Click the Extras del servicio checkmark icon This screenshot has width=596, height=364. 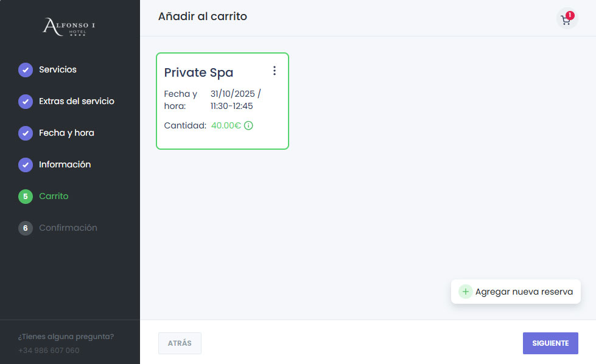(26, 102)
